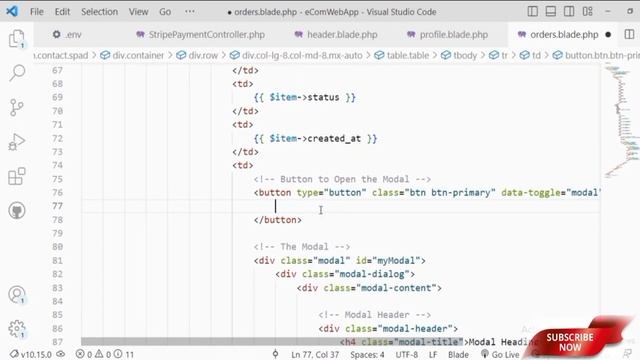Open the Go menu

[165, 12]
